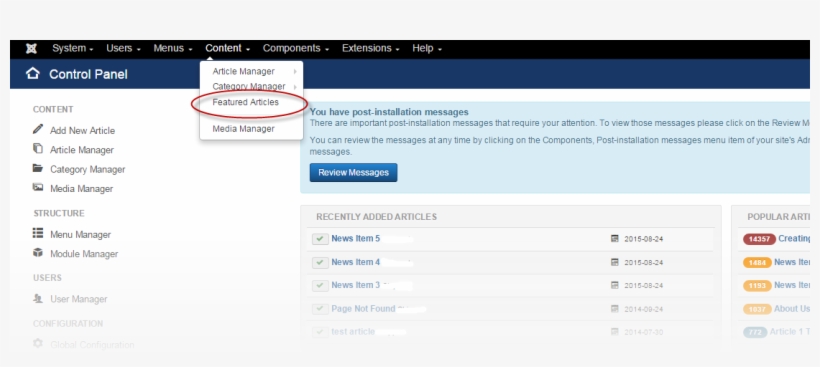Viewport: 820px width, 367px height.
Task: Toggle published checkmark for test article
Action: (x=320, y=332)
